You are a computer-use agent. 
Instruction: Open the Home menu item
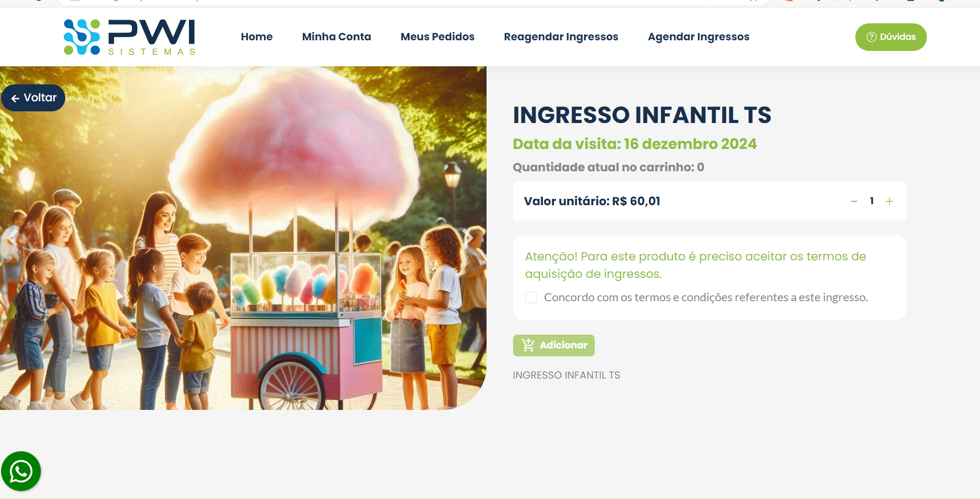[x=257, y=37]
